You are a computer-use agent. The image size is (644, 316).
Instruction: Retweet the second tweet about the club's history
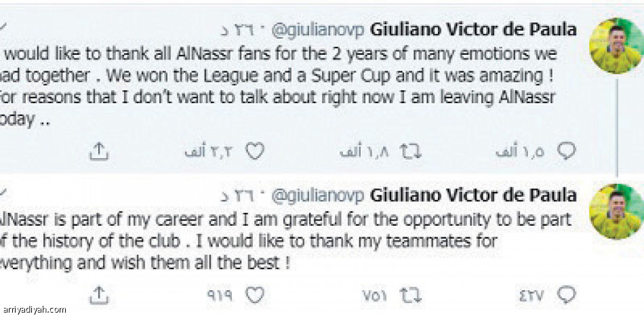[409, 294]
